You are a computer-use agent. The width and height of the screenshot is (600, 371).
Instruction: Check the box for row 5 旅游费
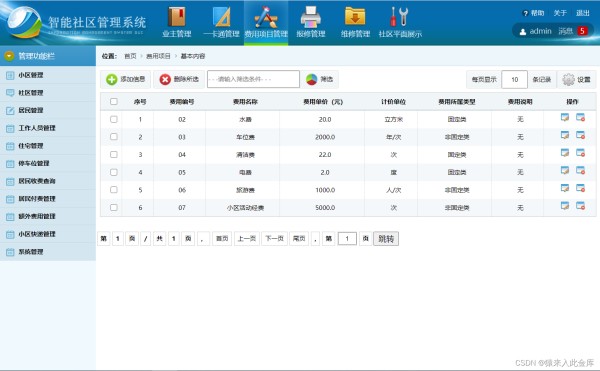click(x=114, y=190)
